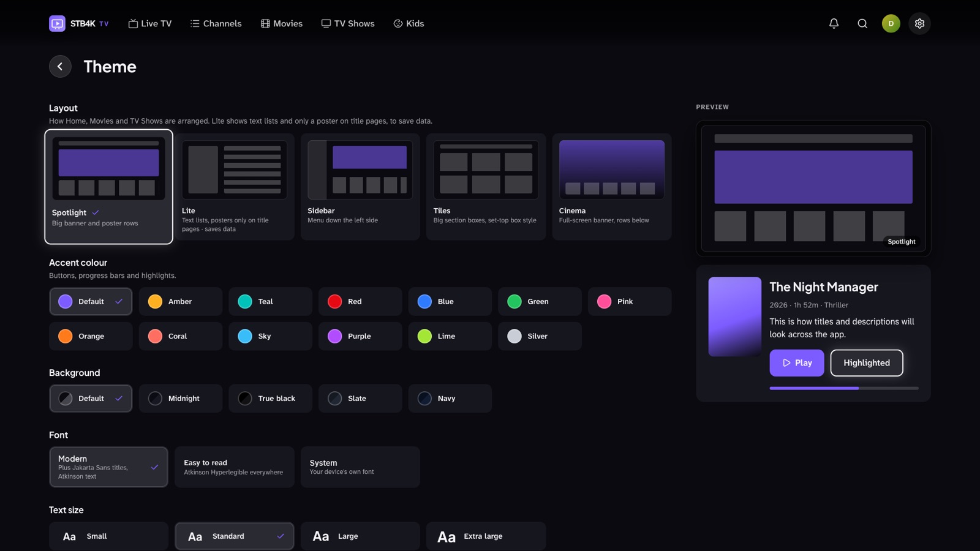Select the Sidebar layout card
Image resolution: width=980 pixels, height=551 pixels.
coord(360,187)
